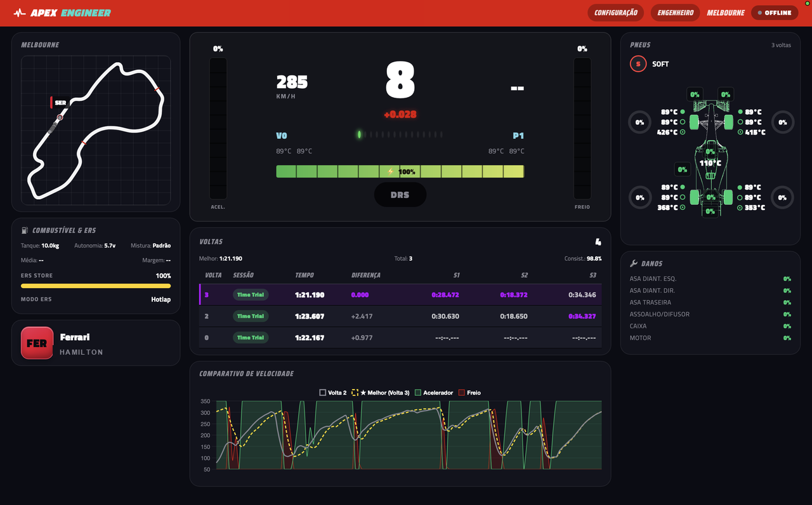Click the 426°C front-left brake temperature
This screenshot has height=505, width=812.
[667, 133]
